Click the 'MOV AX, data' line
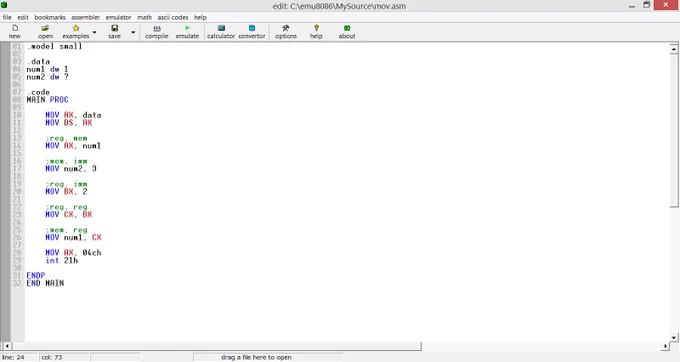 (x=73, y=115)
